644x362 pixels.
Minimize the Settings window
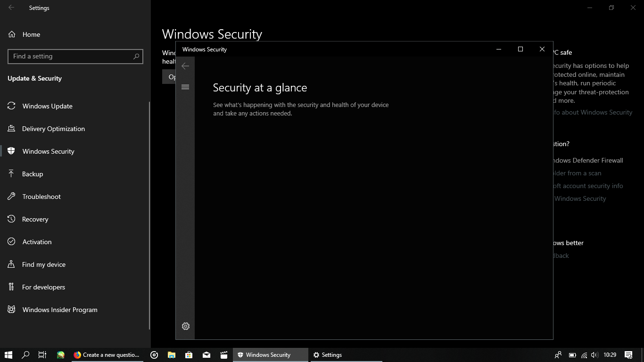pos(590,8)
